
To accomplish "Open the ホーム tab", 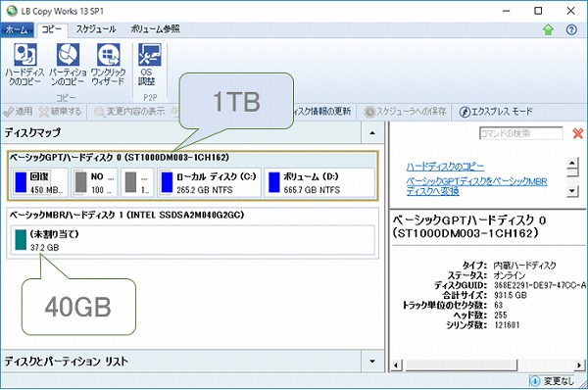I will click(x=17, y=29).
